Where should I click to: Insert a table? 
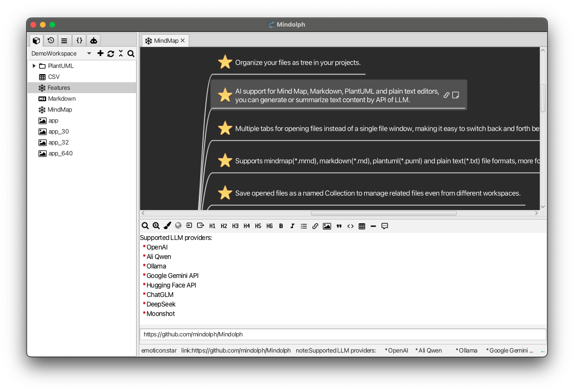tap(362, 226)
